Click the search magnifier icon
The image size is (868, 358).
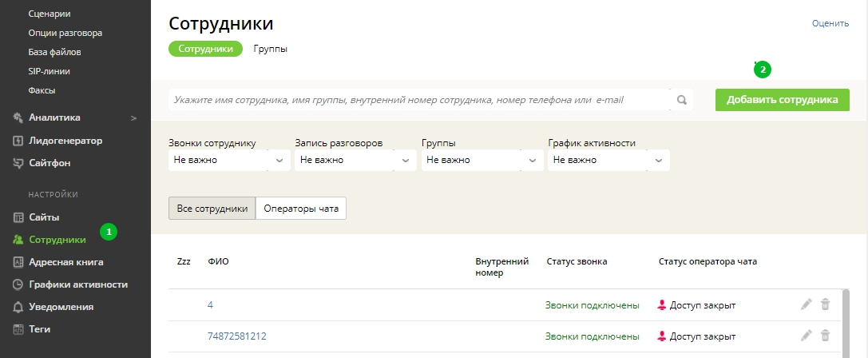point(682,100)
